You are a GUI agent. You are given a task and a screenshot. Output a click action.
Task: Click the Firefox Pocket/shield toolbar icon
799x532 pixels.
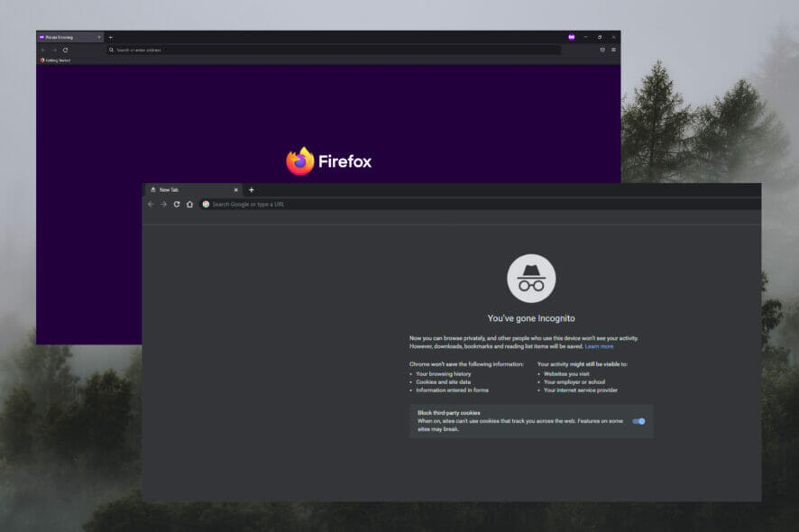pos(602,50)
